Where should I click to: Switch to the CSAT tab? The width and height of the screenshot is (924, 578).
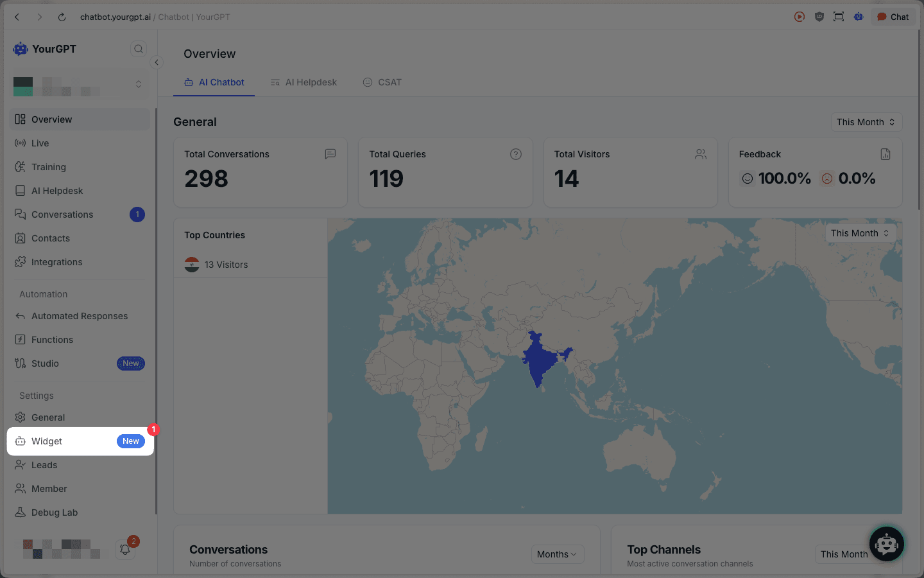[382, 82]
